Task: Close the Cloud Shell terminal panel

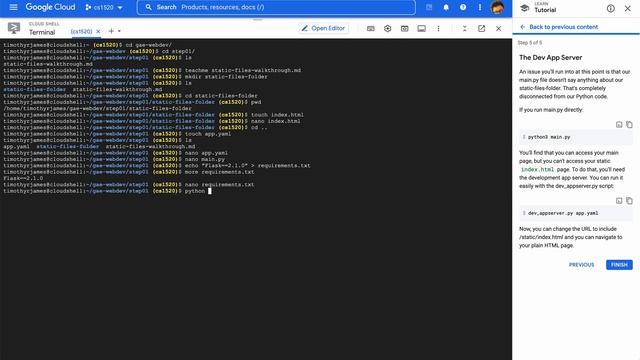Action: [x=498, y=29]
